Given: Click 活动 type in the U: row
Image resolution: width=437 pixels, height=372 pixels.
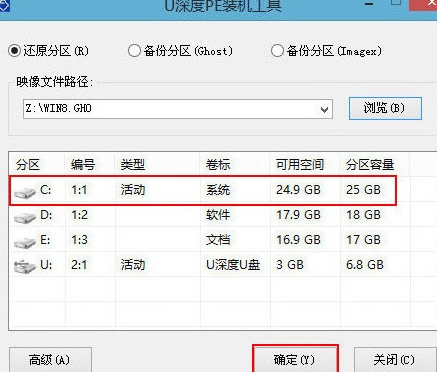Looking at the screenshot, I should [x=133, y=265].
